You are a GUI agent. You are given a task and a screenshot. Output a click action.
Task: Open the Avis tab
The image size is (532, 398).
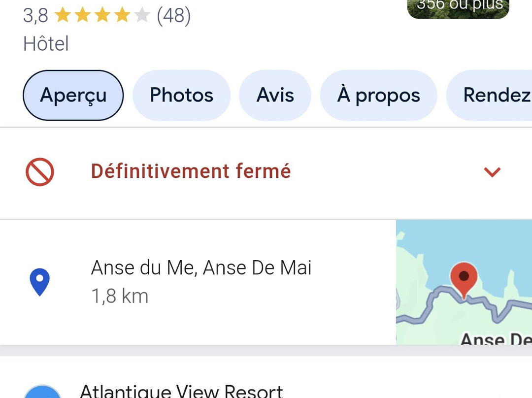(x=275, y=95)
